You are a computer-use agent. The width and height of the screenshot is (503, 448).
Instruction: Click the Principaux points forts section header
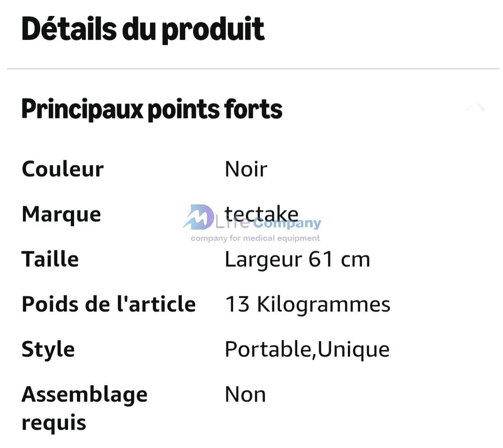tap(152, 109)
